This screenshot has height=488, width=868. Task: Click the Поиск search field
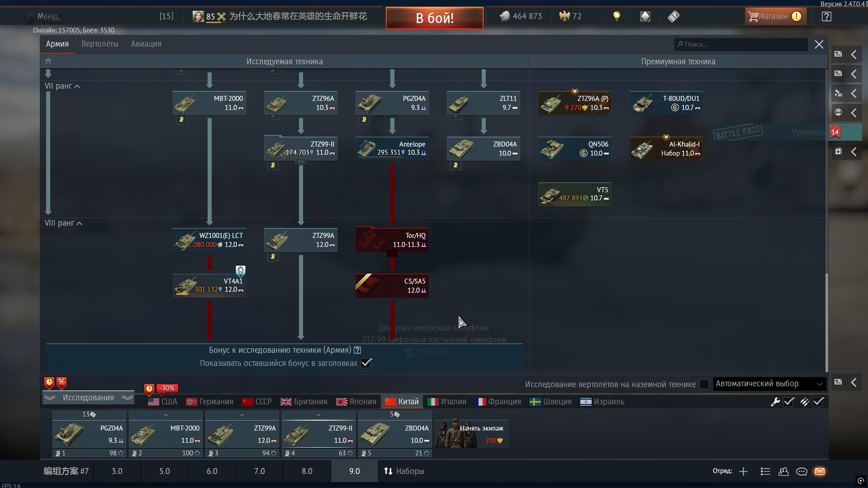(x=741, y=44)
